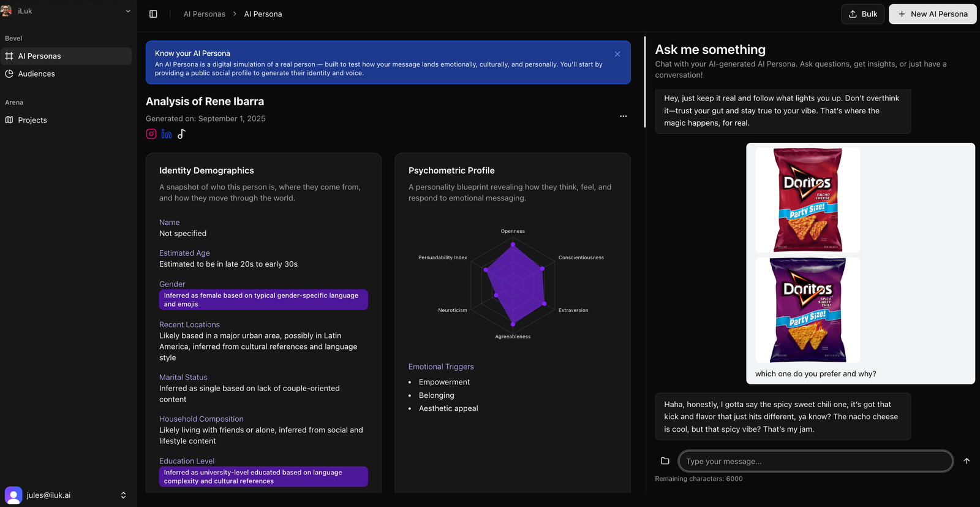Open the LinkedIn profile icon
This screenshot has width=980, height=507.
166,134
